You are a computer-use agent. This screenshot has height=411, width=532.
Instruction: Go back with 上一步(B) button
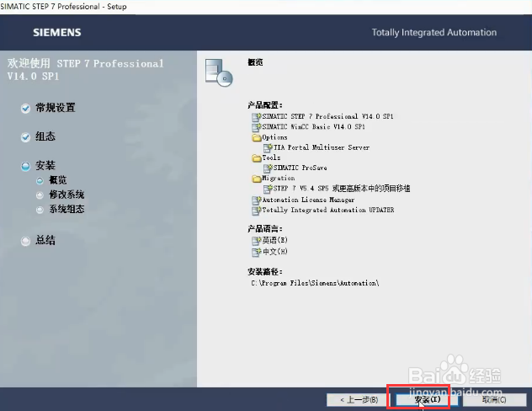tap(359, 400)
